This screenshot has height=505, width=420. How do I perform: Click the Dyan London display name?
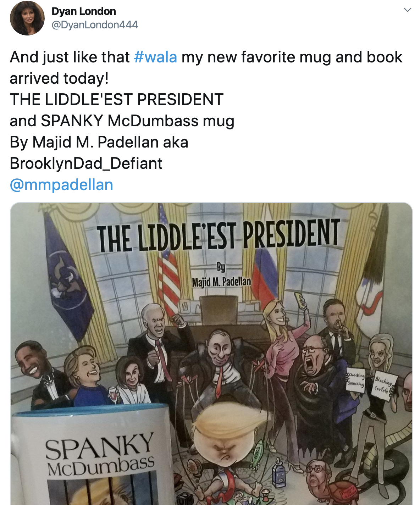(84, 11)
